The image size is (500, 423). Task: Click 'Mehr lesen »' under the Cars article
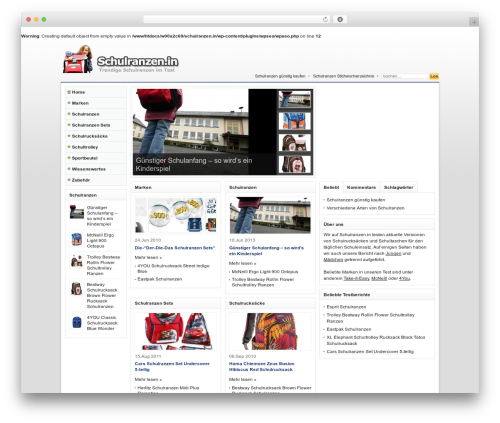[148, 379]
